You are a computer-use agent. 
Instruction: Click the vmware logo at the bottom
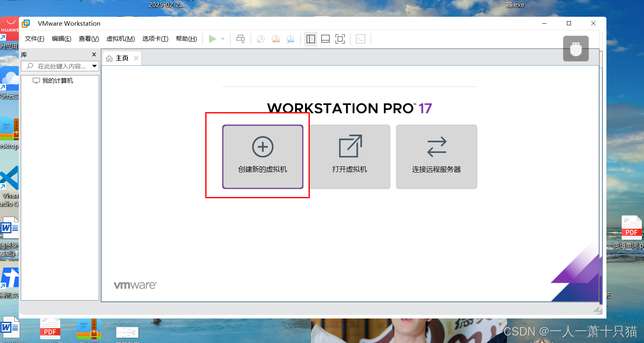coord(135,285)
